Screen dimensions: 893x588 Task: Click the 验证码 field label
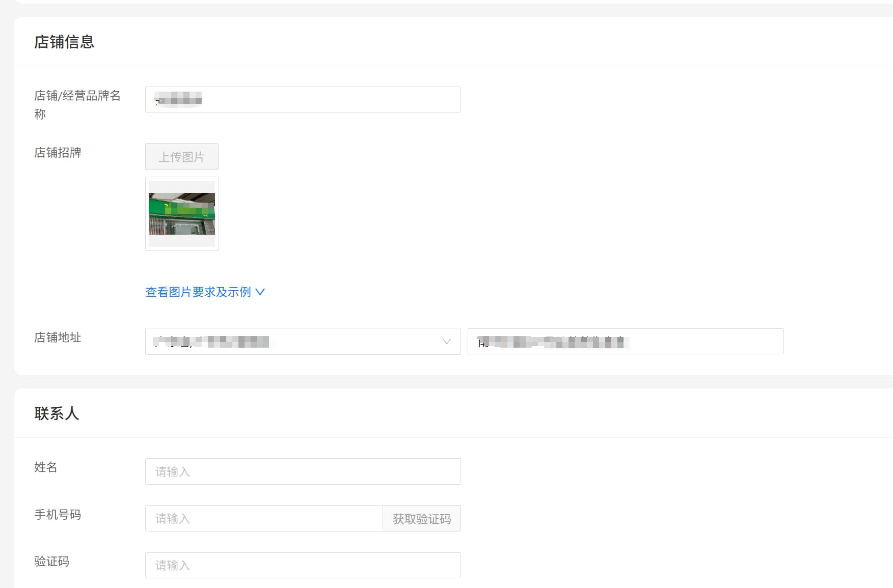click(51, 562)
